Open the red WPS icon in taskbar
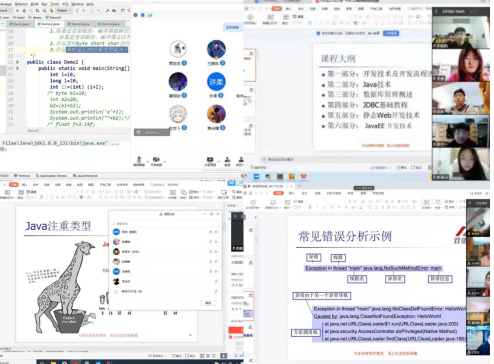The width and height of the screenshot is (494, 364). pos(304,176)
